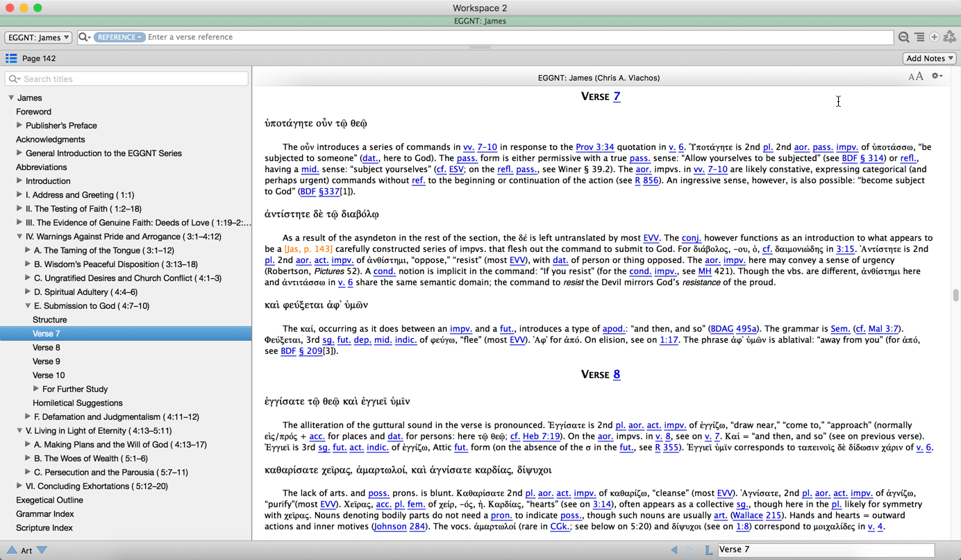Open the Grammar Index entry
961x560 pixels.
[45, 514]
